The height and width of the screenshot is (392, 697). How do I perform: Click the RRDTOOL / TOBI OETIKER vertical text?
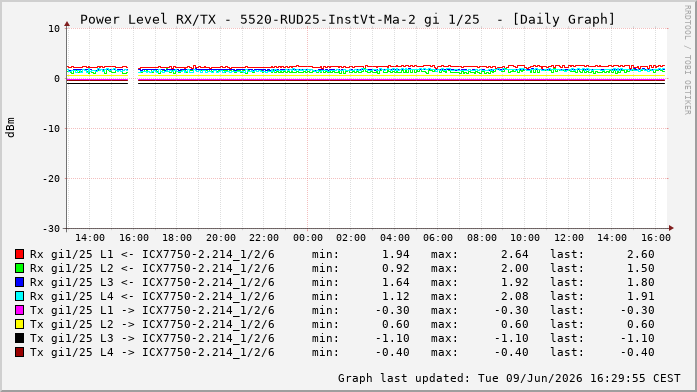pyautogui.click(x=688, y=60)
